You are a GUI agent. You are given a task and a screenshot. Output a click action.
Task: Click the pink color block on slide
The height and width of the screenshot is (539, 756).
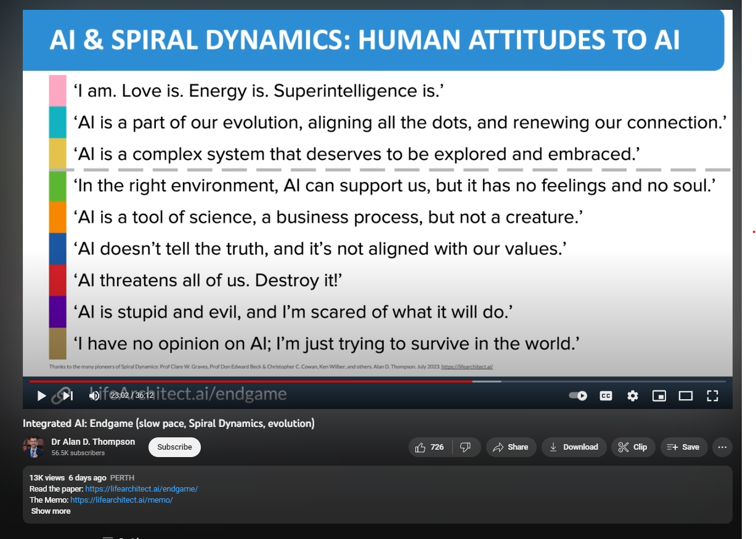(57, 91)
